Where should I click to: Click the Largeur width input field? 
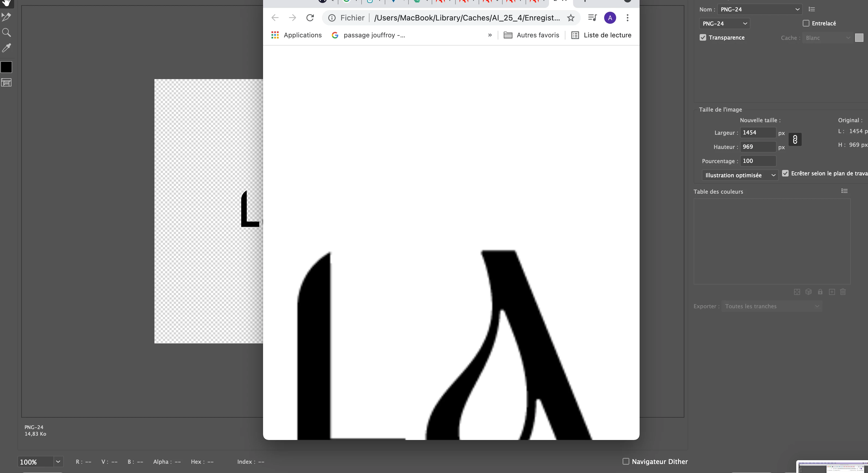(x=757, y=132)
